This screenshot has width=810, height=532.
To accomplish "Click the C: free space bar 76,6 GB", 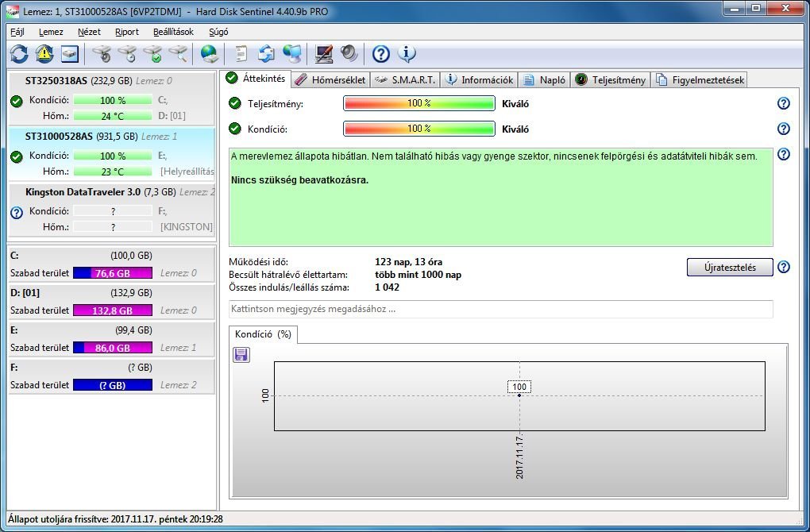I will 113,273.
